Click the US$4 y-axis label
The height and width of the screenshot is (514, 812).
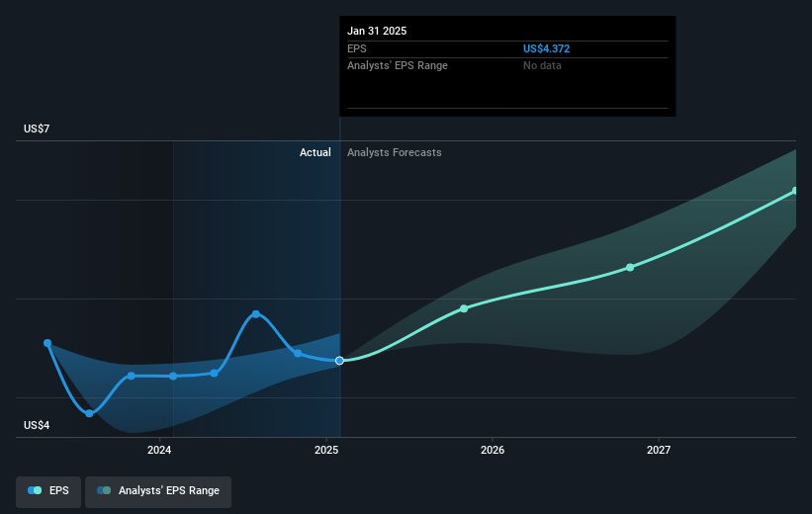click(x=37, y=425)
